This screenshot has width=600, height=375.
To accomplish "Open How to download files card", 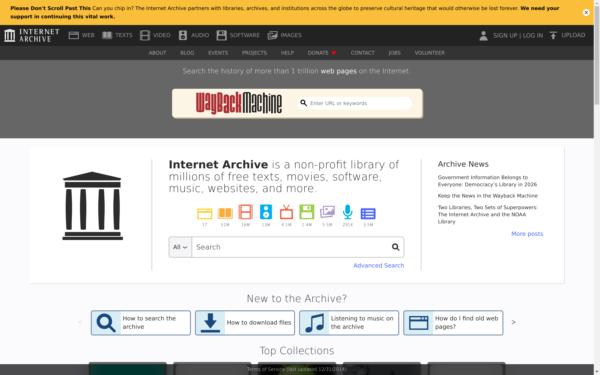I will point(245,323).
